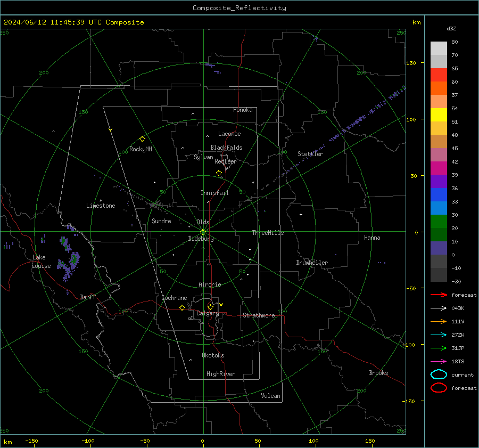Screen dimensions: 479x448
Task: Click the red forecast arrow in legend
Action: pyautogui.click(x=439, y=295)
